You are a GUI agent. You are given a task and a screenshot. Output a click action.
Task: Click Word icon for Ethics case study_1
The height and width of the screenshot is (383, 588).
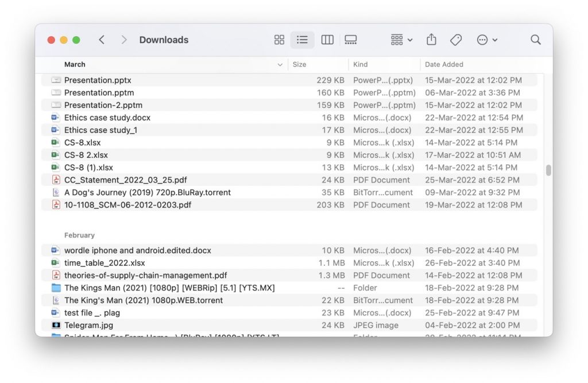pos(56,130)
